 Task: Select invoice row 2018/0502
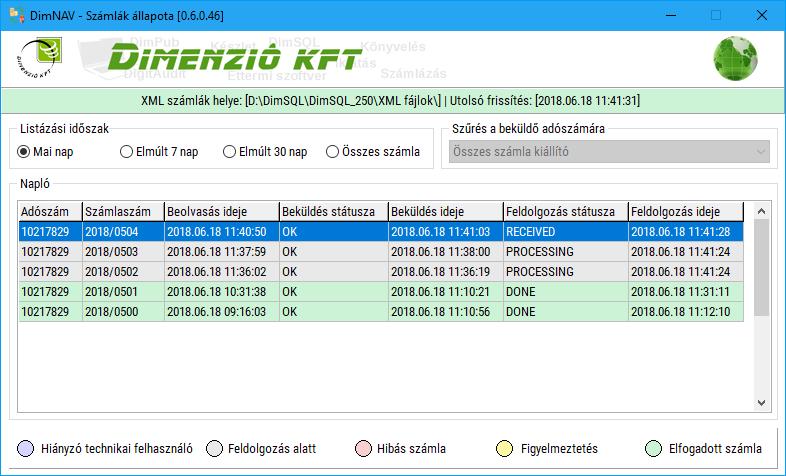[381, 272]
